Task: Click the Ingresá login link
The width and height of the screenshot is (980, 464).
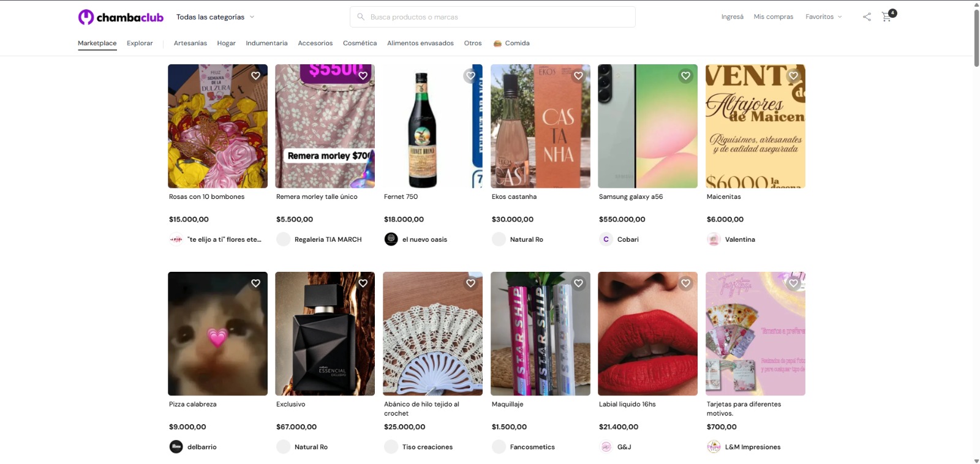Action: (733, 17)
